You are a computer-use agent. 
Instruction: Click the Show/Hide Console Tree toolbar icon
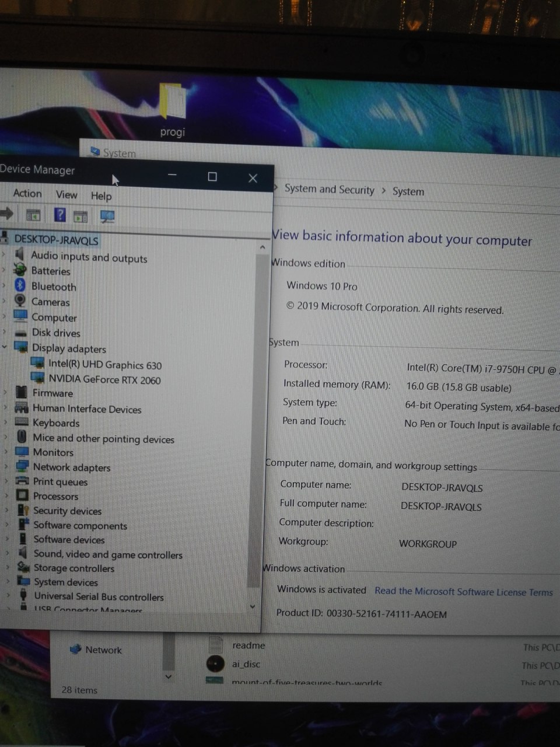click(33, 215)
